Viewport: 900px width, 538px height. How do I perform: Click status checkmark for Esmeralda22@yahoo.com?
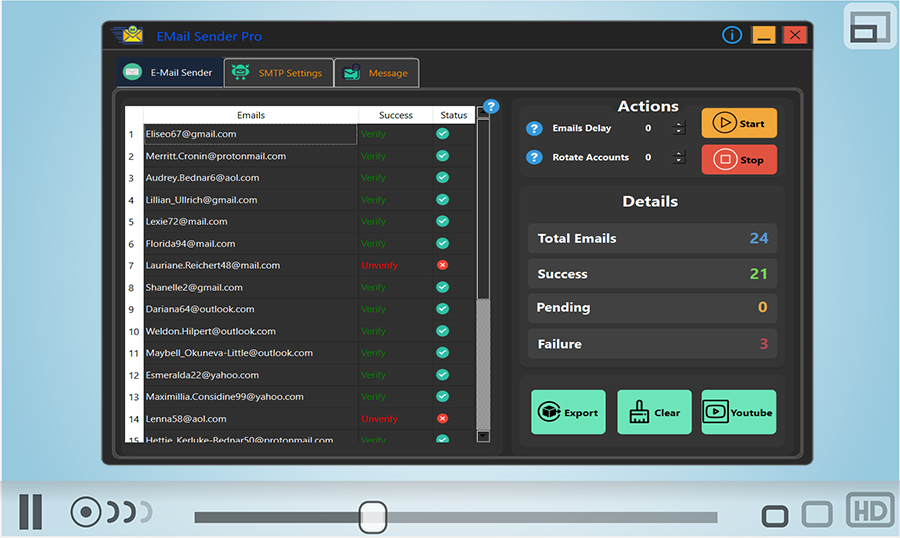click(x=443, y=374)
